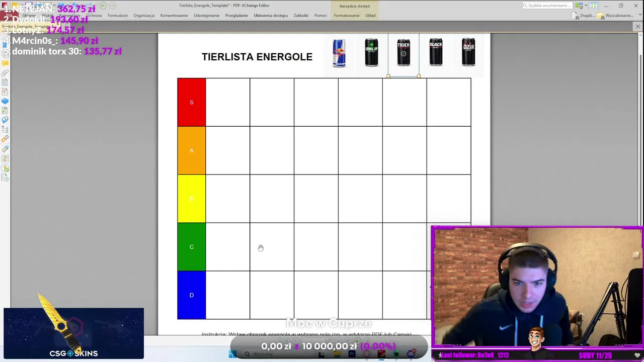
Task: Open the Formularze ribbon tab
Action: (x=117, y=16)
